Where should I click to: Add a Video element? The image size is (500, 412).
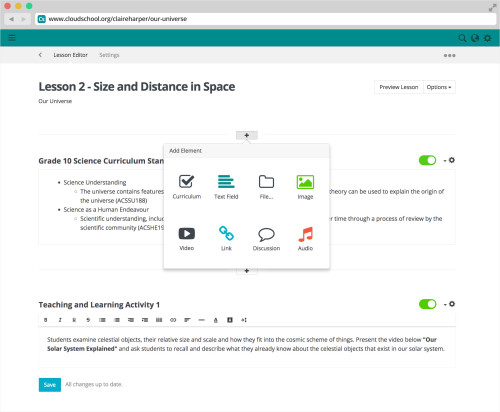[x=187, y=239]
